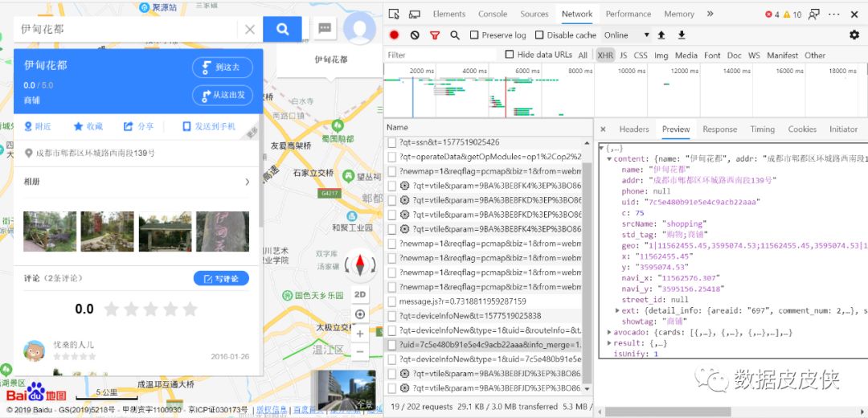Close the request detail pane
Image resolution: width=868 pixels, height=418 pixels.
click(603, 129)
